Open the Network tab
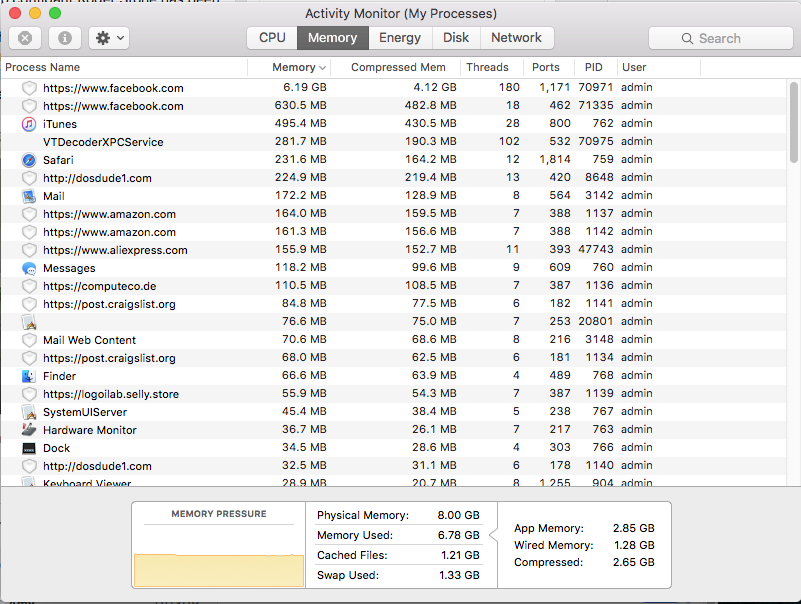 tap(516, 38)
